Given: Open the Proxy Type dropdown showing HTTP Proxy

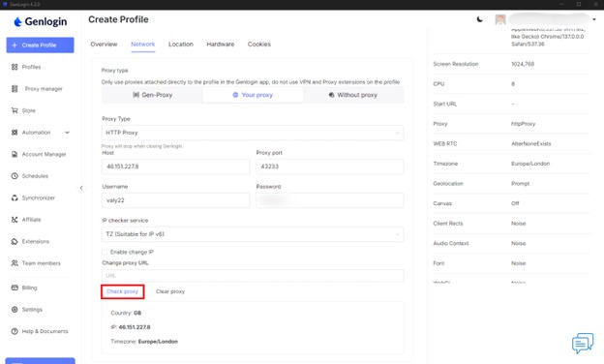Looking at the screenshot, I should coord(253,133).
